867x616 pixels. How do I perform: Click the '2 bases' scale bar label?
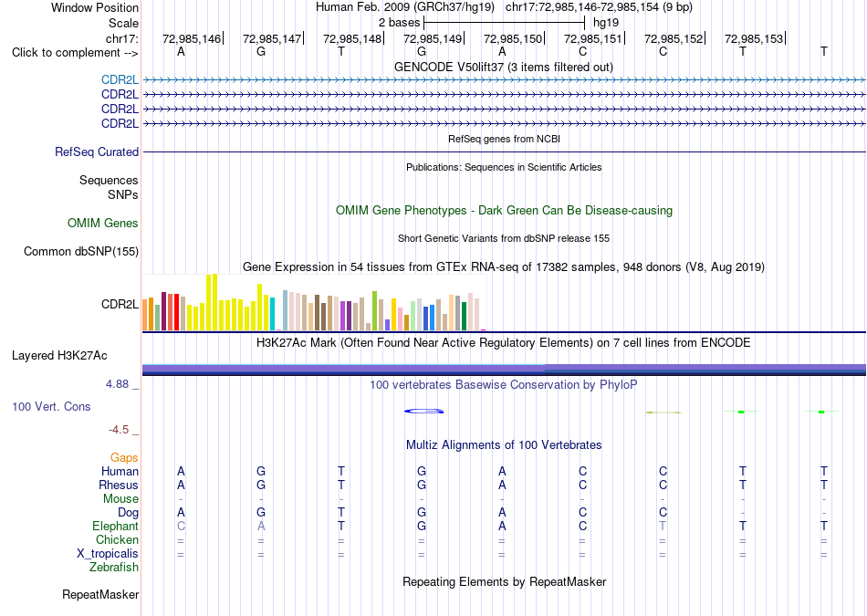399,23
